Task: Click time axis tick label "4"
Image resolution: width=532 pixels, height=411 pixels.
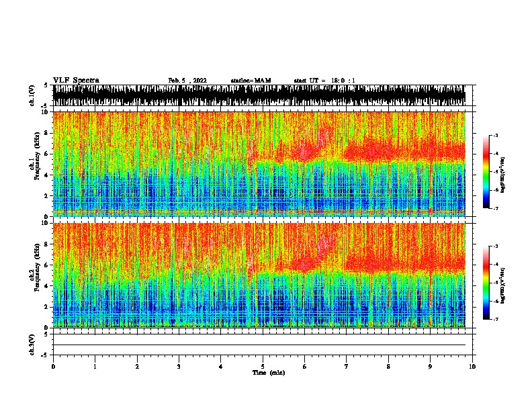Action: click(x=221, y=367)
